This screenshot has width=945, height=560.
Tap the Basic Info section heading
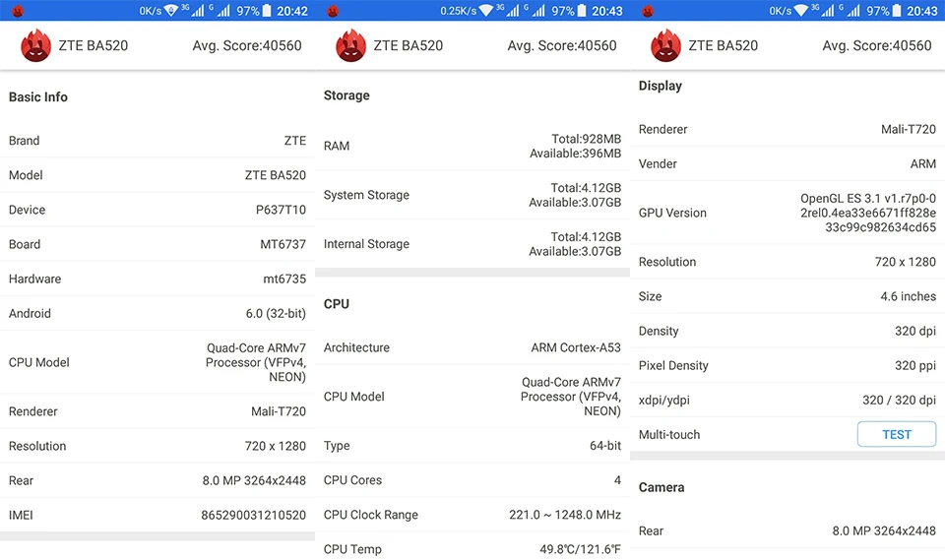coord(38,97)
